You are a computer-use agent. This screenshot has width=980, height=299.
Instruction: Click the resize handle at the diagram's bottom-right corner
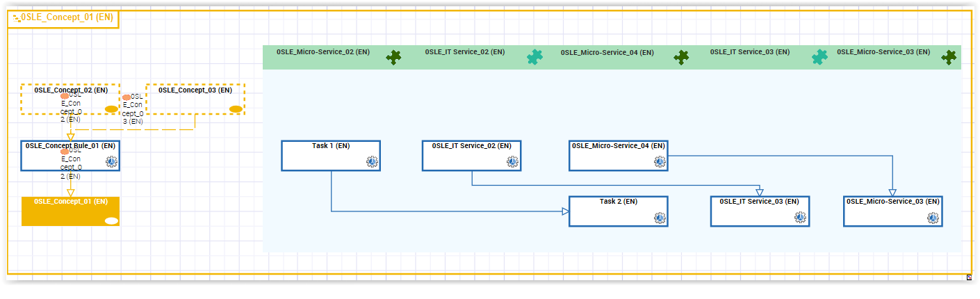click(x=969, y=277)
